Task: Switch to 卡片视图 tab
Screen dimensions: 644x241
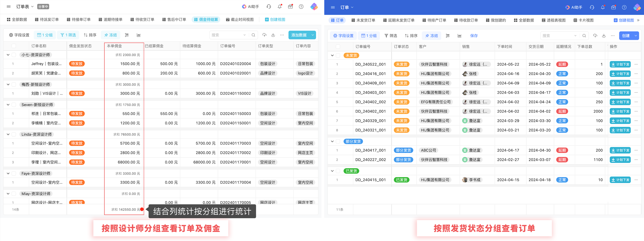Action: [x=583, y=20]
